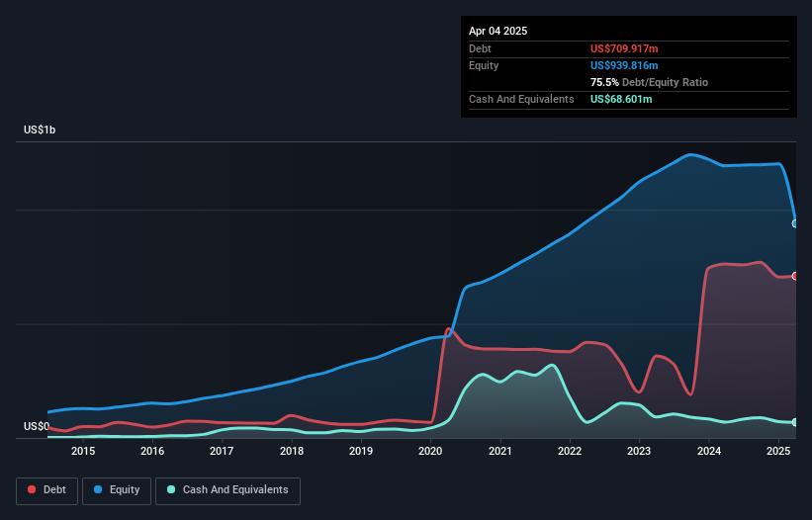The image size is (812, 520).
Task: Click the US$709.917m debt value
Action: [x=624, y=48]
